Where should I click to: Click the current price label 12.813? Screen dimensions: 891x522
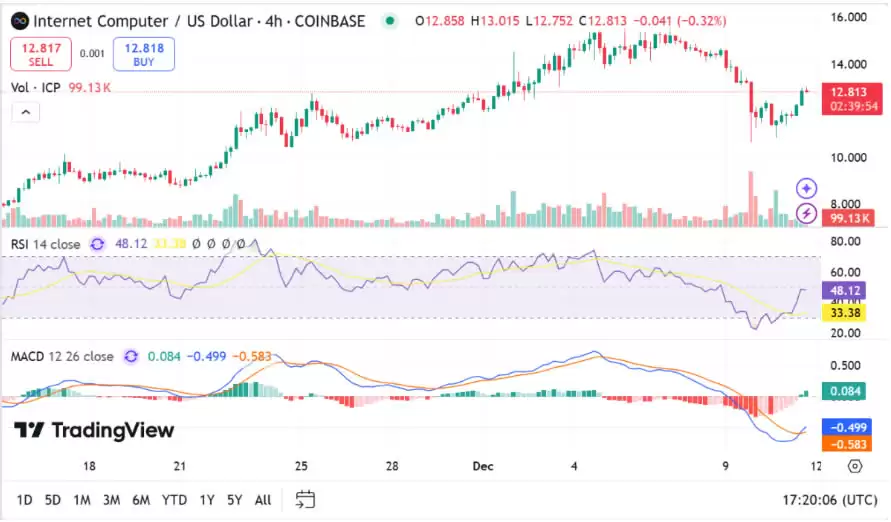point(849,91)
